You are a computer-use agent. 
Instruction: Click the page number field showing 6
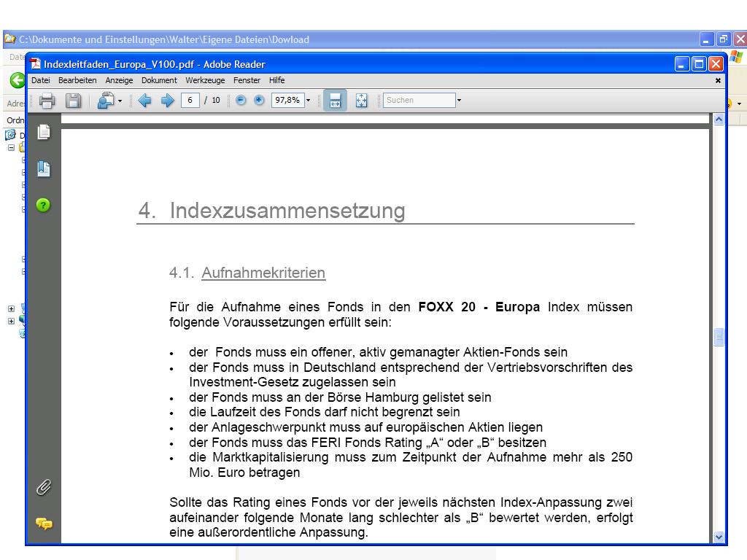coord(190,100)
